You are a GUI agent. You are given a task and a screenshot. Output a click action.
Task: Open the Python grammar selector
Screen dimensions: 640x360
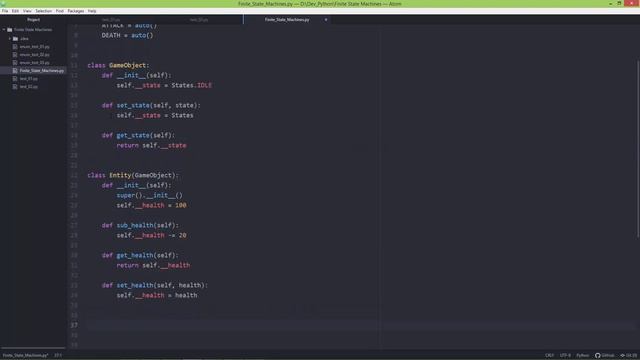point(582,356)
